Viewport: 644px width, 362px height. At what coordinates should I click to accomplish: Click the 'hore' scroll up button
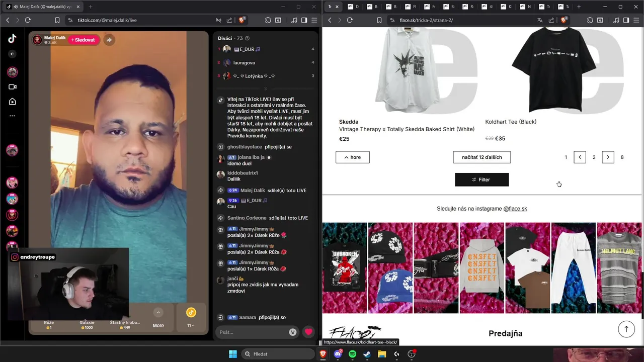click(x=352, y=157)
